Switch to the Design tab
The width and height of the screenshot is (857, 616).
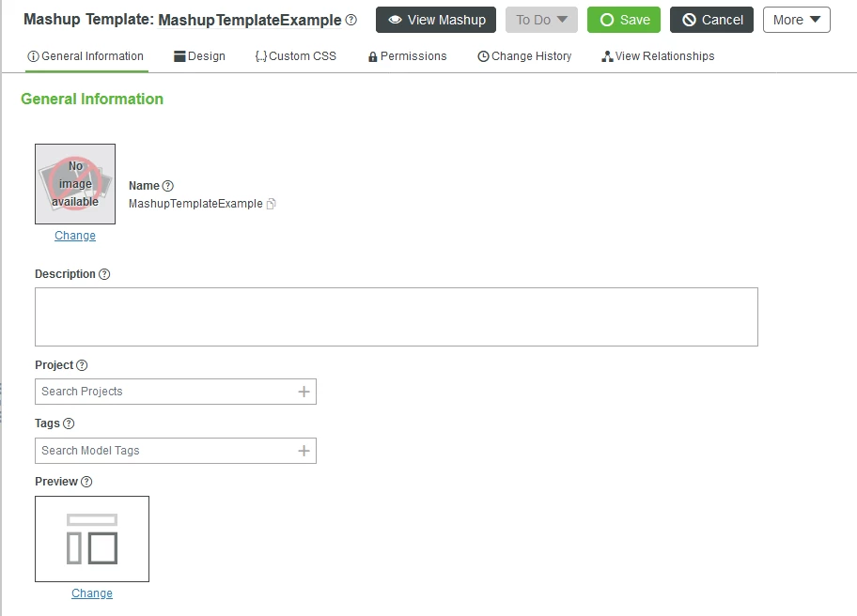point(199,55)
